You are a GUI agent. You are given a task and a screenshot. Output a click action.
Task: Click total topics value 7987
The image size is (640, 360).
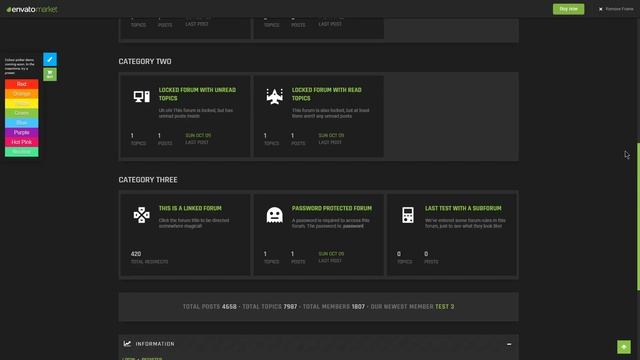point(290,307)
